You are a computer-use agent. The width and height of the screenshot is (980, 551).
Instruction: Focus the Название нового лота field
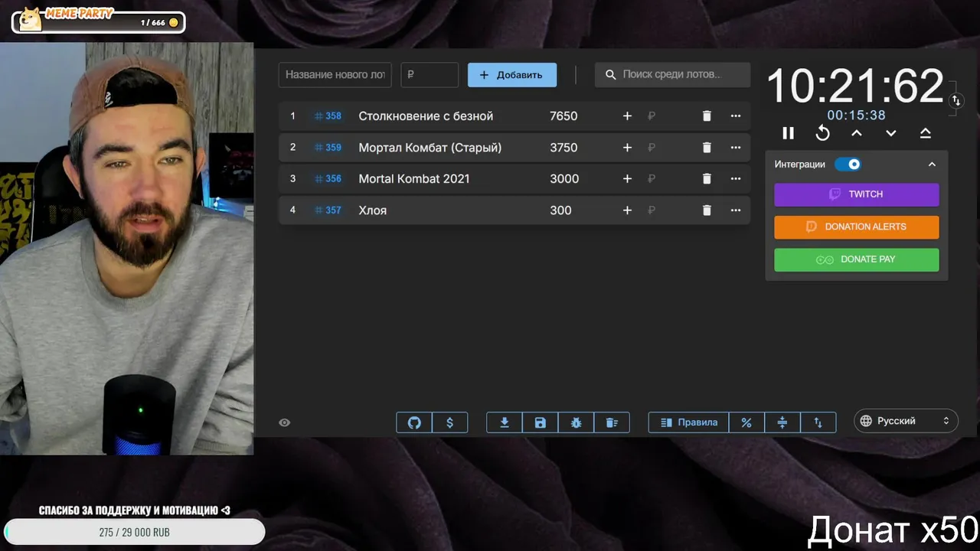click(x=335, y=75)
